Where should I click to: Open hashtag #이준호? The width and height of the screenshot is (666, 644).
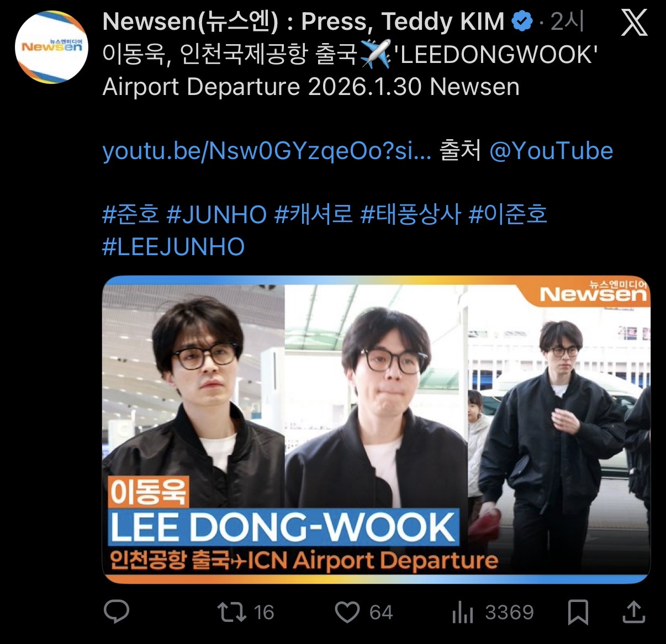[x=508, y=214]
